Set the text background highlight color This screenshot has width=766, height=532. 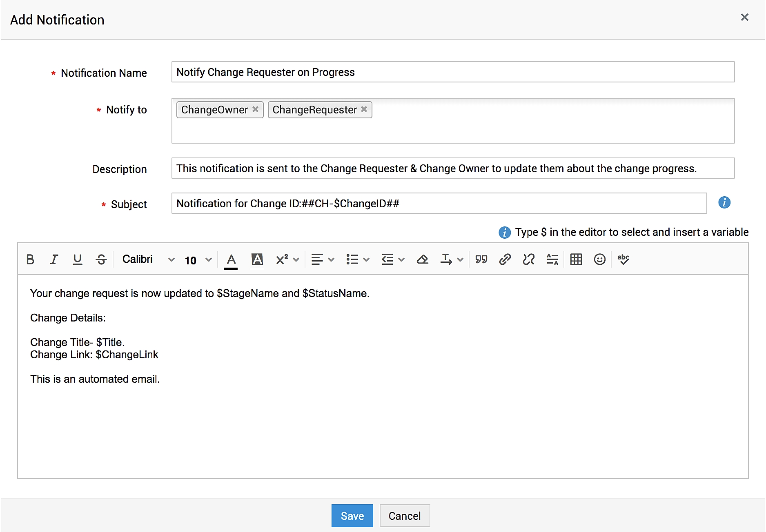click(x=257, y=259)
